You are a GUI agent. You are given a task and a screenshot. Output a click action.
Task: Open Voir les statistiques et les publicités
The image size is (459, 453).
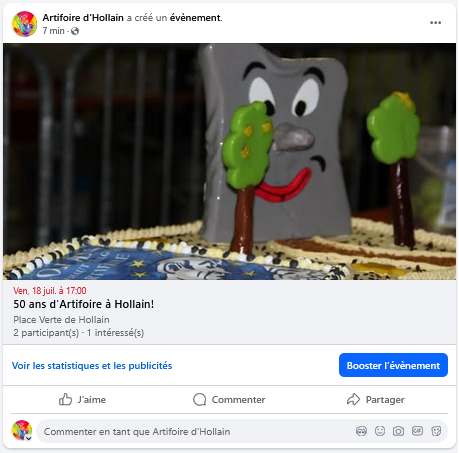tap(92, 366)
